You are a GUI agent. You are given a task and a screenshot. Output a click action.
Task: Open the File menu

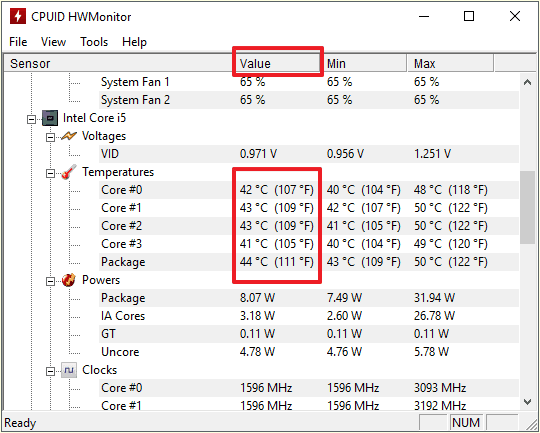18,42
